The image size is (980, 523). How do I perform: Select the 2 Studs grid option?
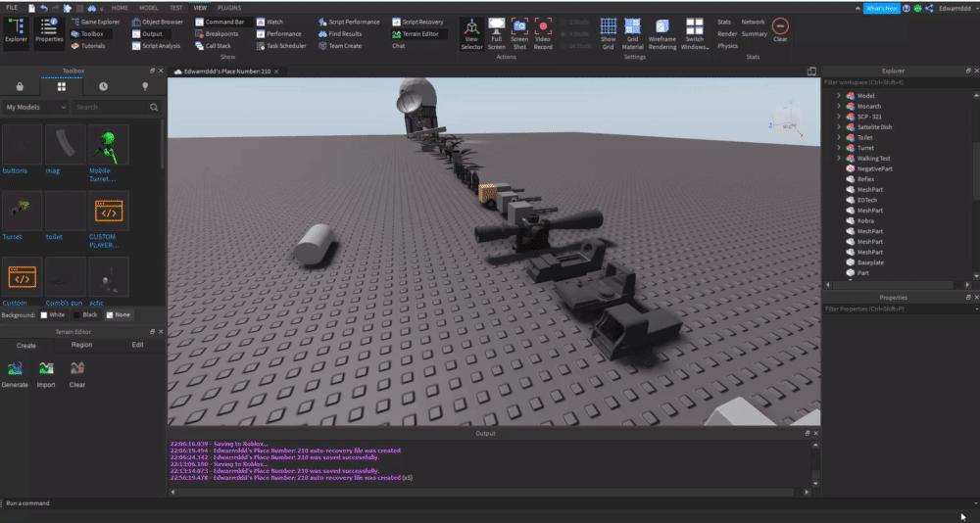point(575,22)
